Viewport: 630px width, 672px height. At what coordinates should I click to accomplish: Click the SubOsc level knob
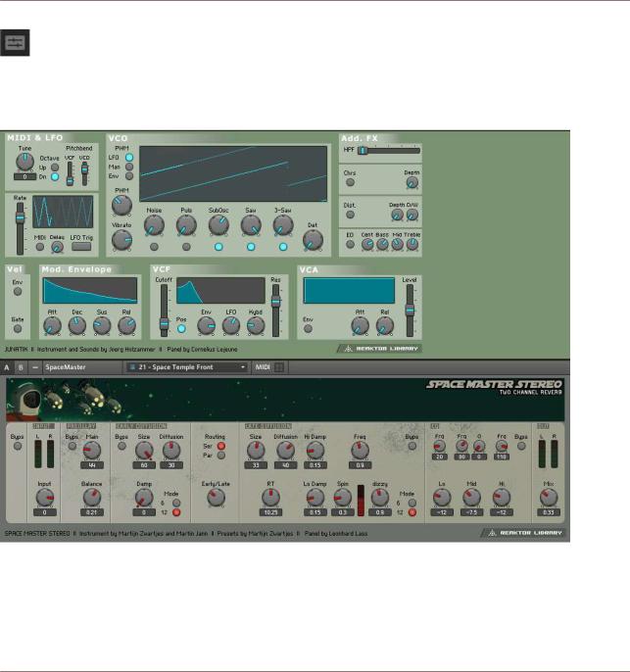point(218,225)
